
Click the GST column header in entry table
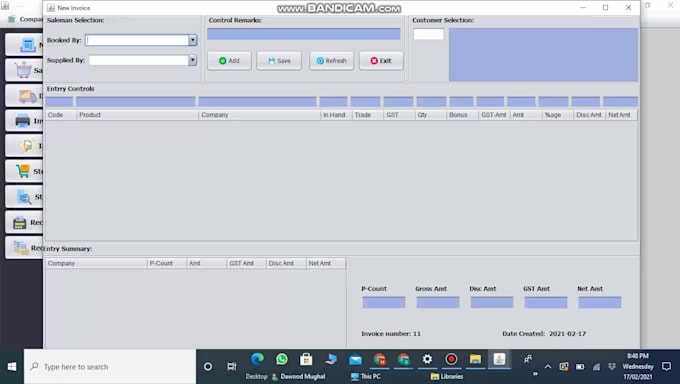(x=399, y=115)
